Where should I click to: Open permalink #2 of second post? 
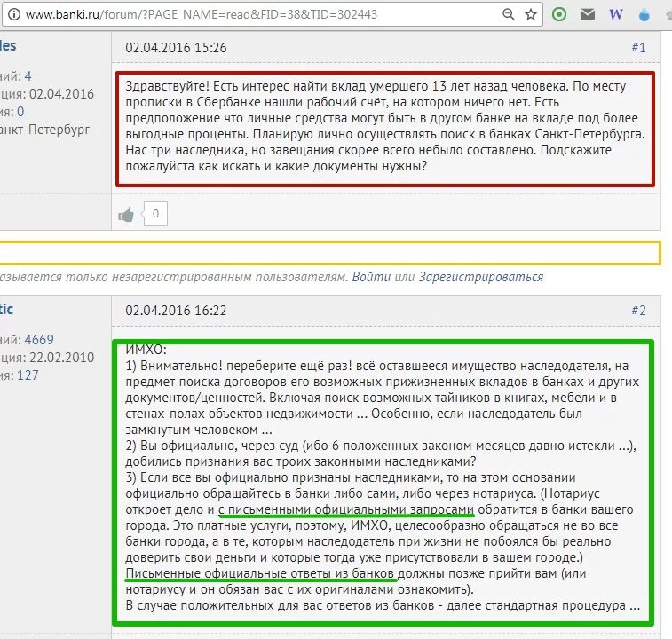point(638,311)
